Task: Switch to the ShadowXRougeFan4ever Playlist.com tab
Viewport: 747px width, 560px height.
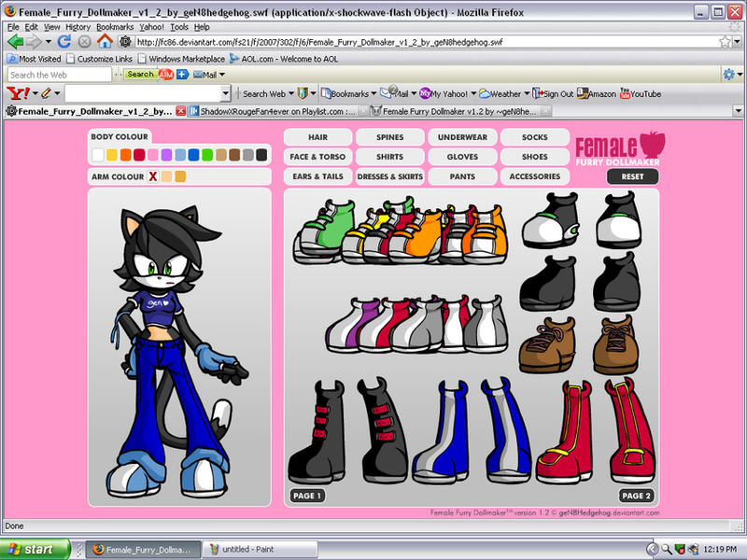Action: (277, 111)
